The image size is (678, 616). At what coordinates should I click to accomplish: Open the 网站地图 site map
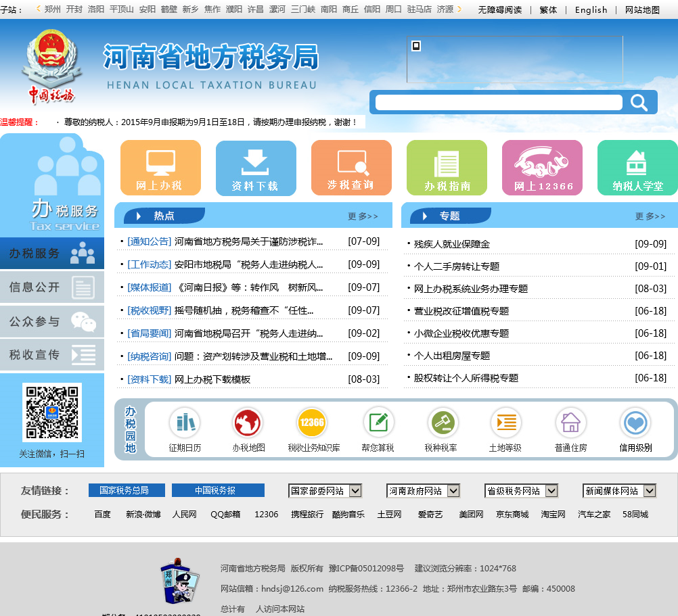click(643, 9)
